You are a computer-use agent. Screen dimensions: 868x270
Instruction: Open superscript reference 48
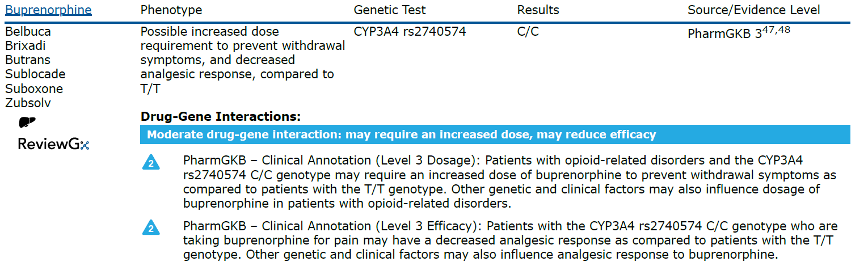[x=784, y=29]
